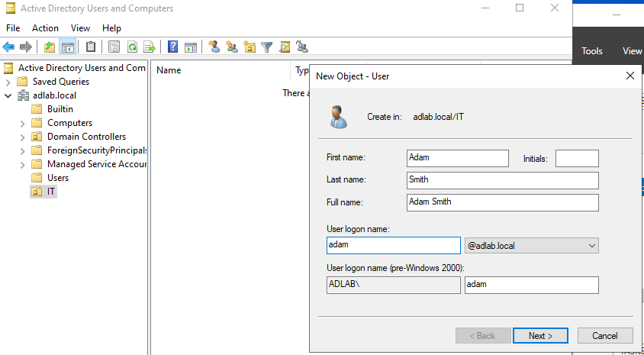Click the create new user toolbar icon
644x355 pixels.
214,47
